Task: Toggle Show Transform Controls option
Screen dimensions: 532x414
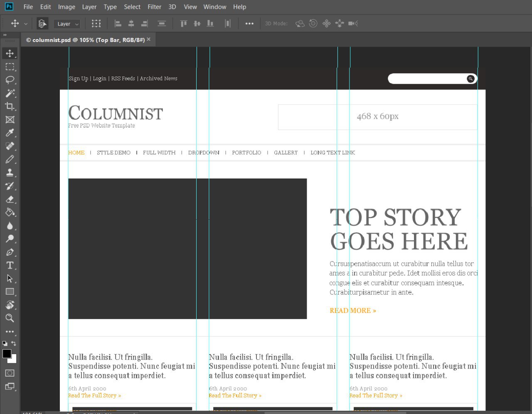Action: point(96,24)
